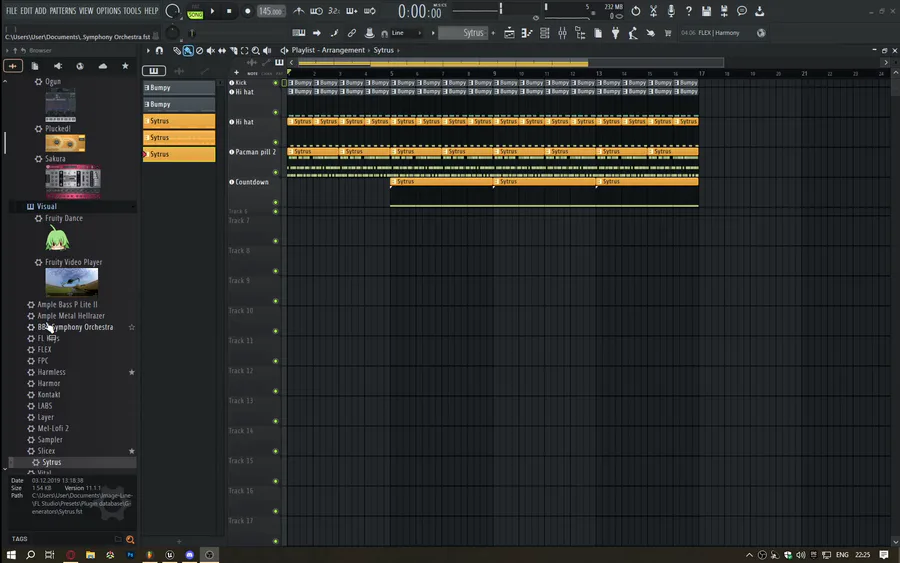
Task: Open the shopping cart content library
Action: [x=668, y=33]
